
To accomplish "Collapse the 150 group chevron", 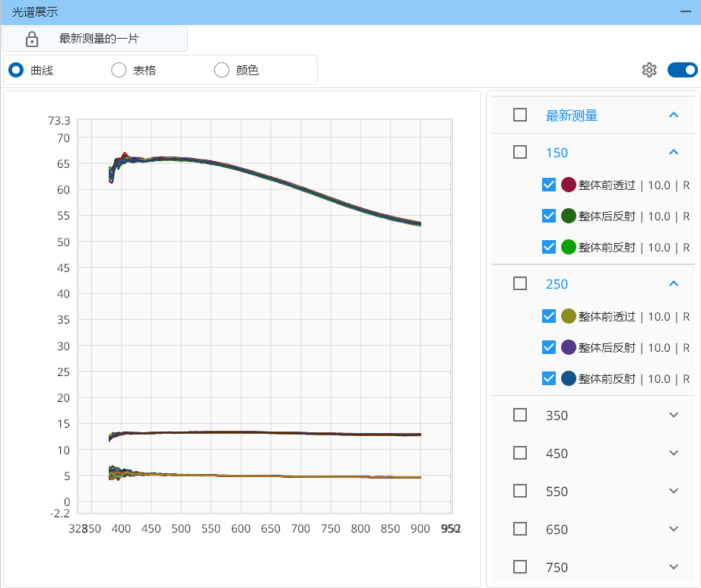I will coord(673,152).
